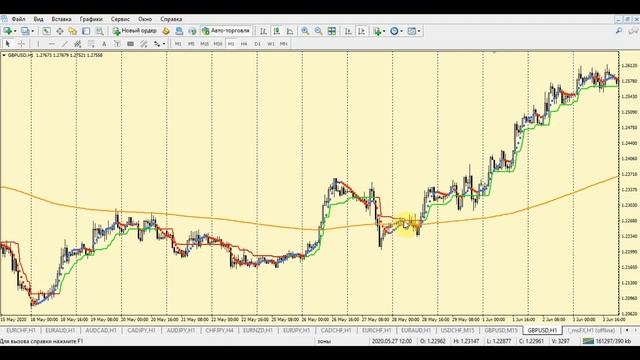
Task: Select the equidistant channel tool
Action: coord(78,44)
